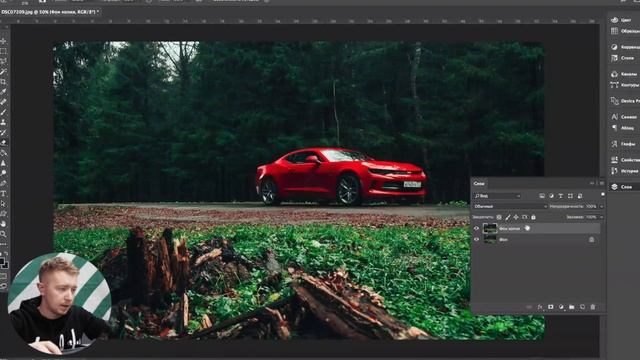
Task: Switch to the Слои tab in floating panel
Action: pos(479,184)
